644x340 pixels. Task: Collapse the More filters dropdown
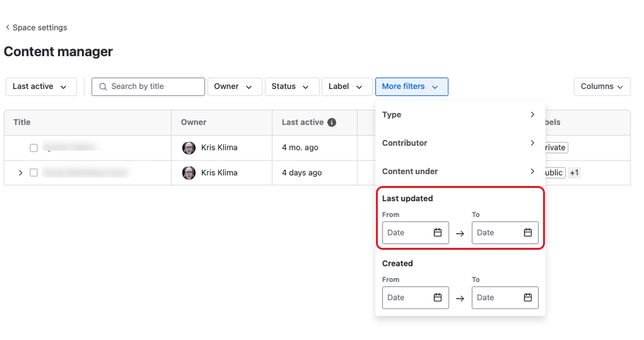412,86
